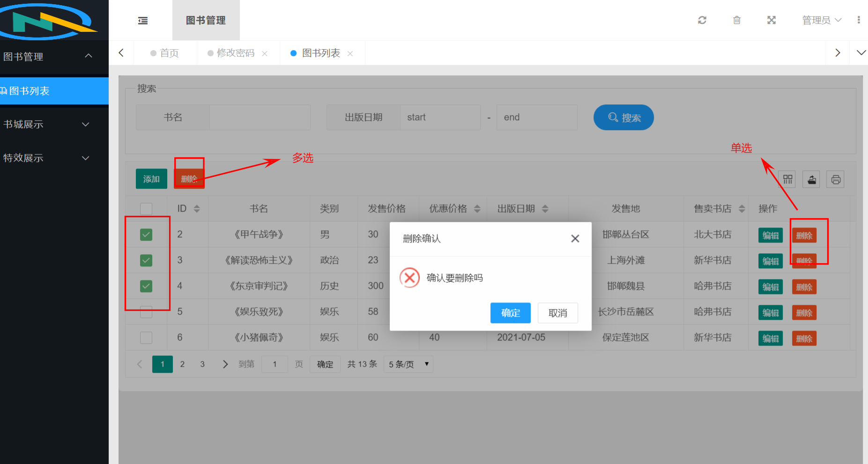The image size is (868, 464).
Task: Sort by 出版日期 column arrows
Action: pyautogui.click(x=545, y=209)
